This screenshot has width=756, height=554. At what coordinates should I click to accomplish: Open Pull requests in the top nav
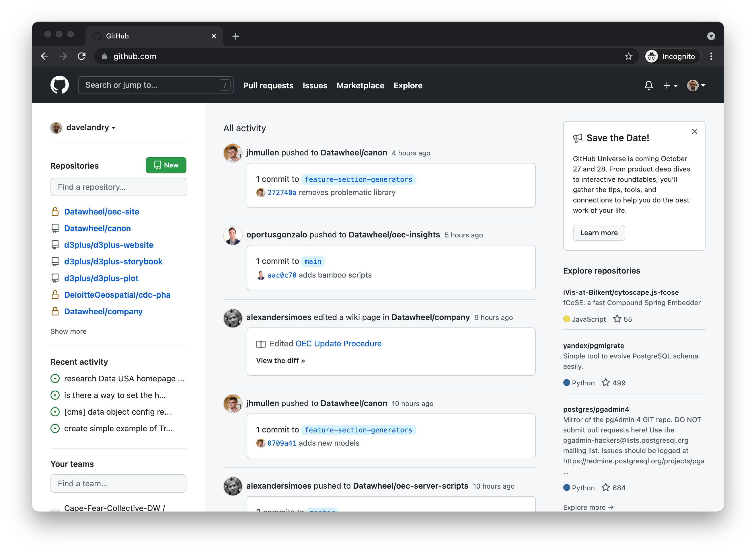tap(268, 85)
